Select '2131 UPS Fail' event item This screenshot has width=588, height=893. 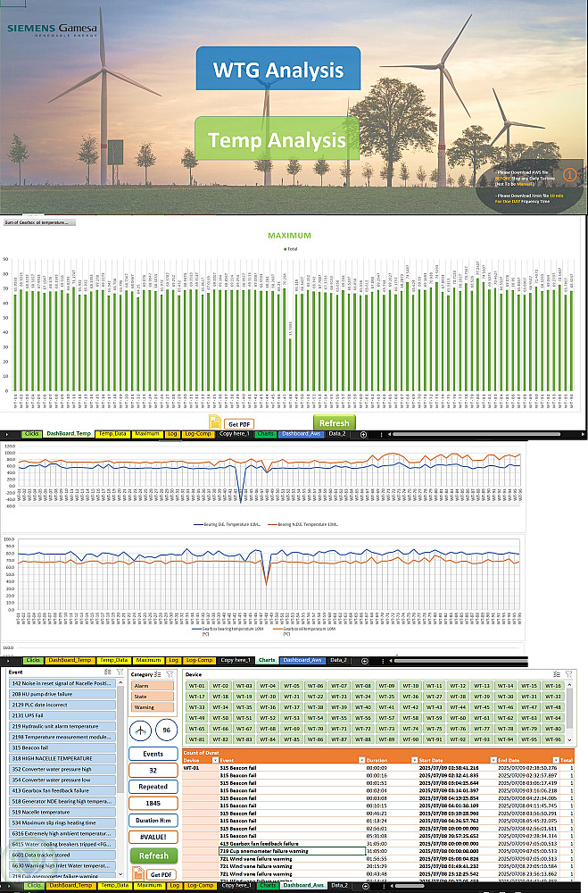tap(62, 715)
